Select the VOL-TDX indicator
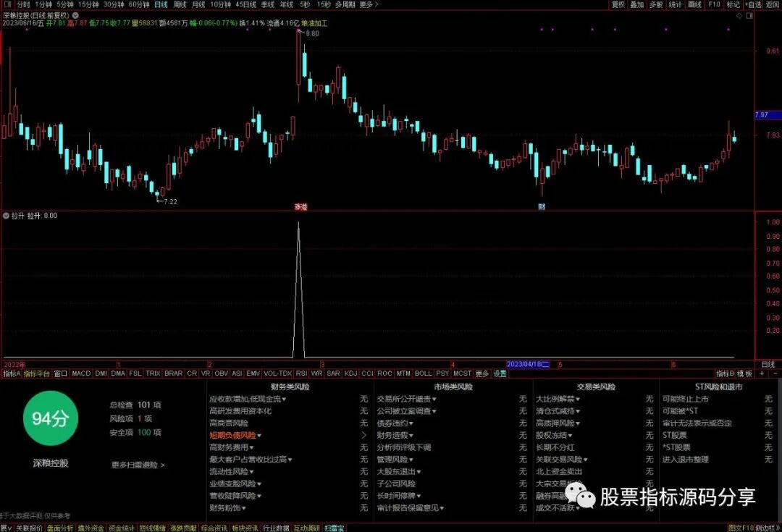Screen dimensions: 782x532 coord(278,373)
